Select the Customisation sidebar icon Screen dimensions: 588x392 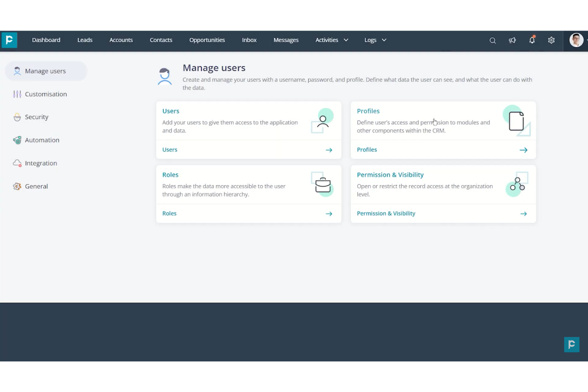[17, 94]
